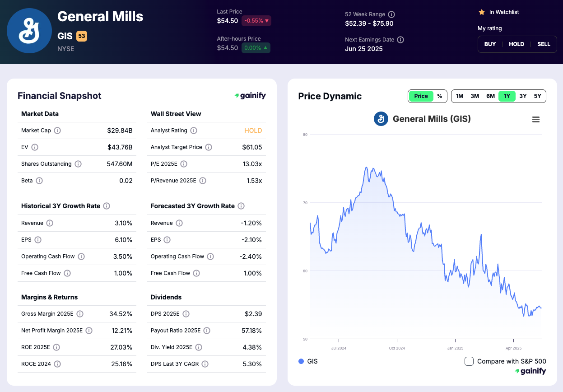The image size is (563, 392).
Task: Open forecasted Free Cash Flow info icon
Action: click(x=196, y=273)
